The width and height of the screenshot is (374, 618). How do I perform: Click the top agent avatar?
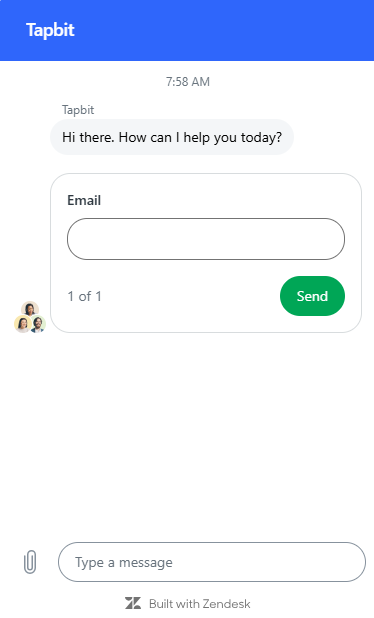[30, 309]
